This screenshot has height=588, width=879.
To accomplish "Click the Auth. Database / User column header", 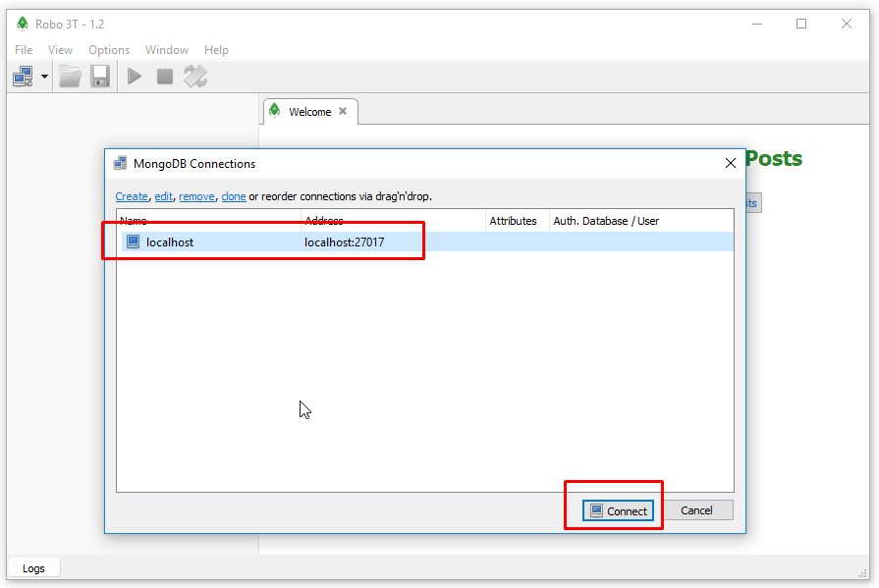I will 606,221.
